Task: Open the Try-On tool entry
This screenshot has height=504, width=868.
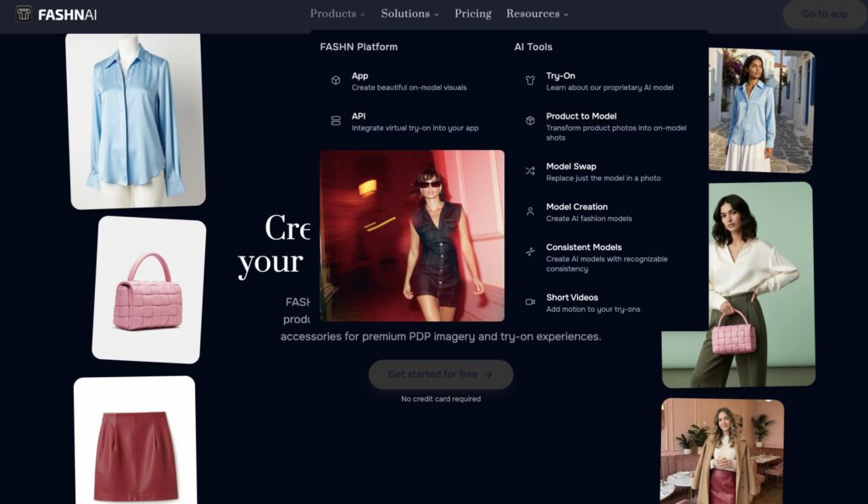Action: pyautogui.click(x=607, y=81)
